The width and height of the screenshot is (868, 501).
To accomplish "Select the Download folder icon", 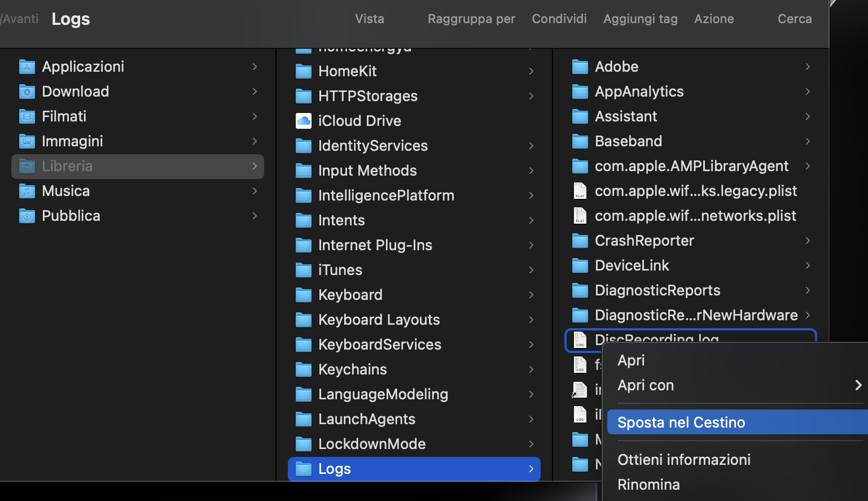I will click(x=27, y=92).
